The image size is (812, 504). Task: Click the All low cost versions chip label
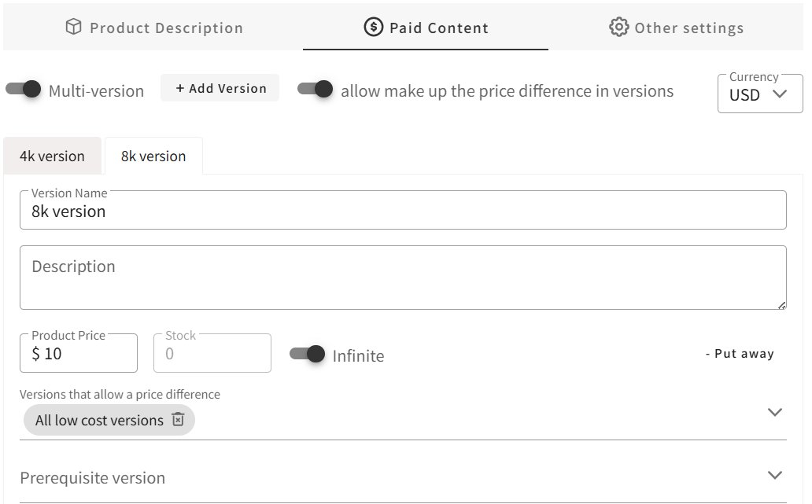point(99,420)
